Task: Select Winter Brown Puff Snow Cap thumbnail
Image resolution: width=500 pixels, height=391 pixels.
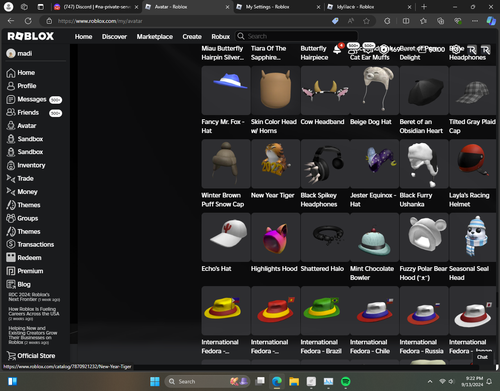Action: pyautogui.click(x=226, y=164)
